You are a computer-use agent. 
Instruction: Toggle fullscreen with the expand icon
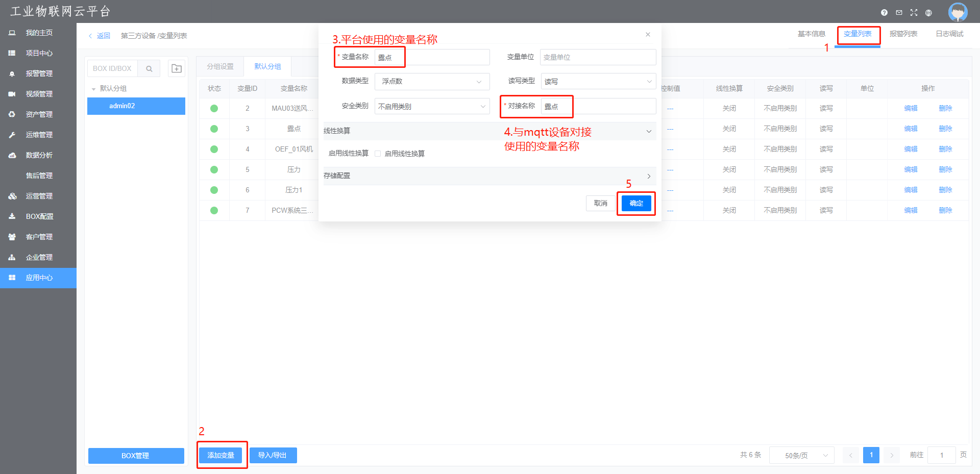click(x=914, y=13)
